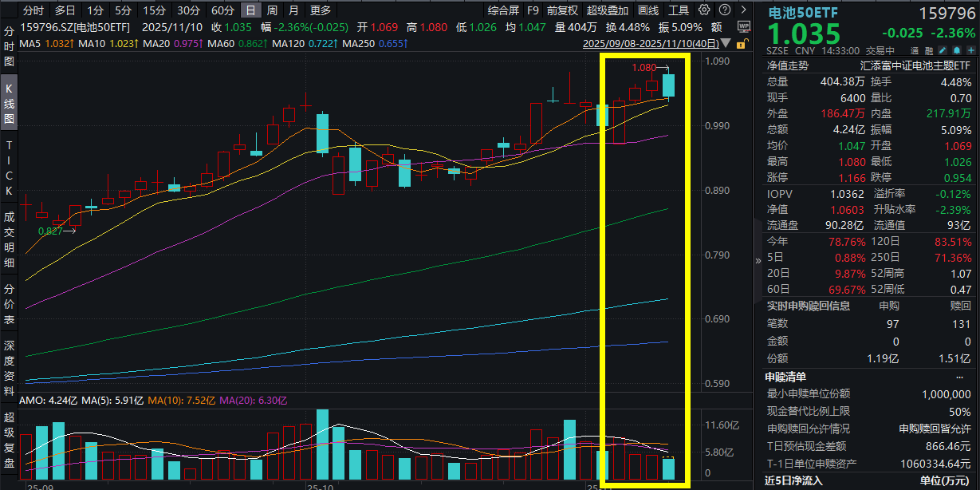Set a price alert with the bell icon
The width and height of the screenshot is (980, 490).
957,49
